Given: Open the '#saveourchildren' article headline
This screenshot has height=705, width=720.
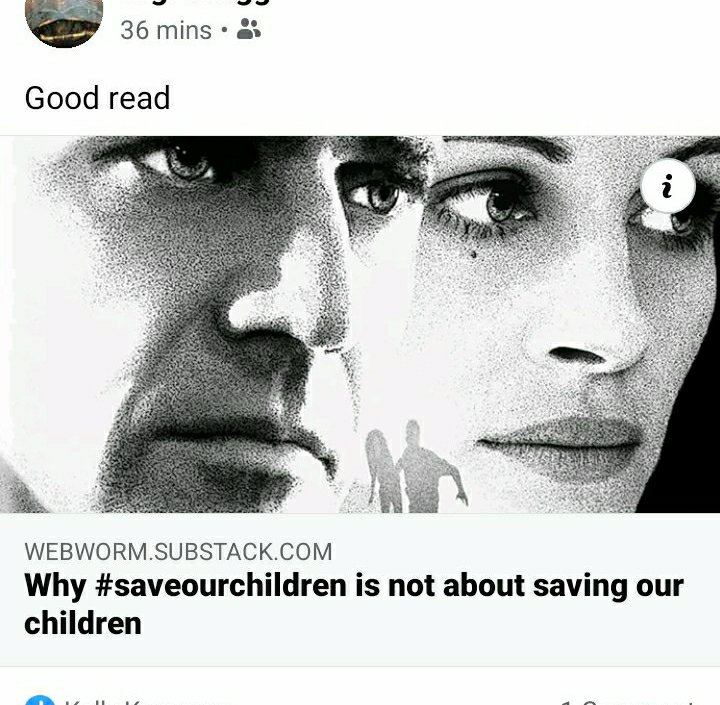Looking at the screenshot, I should point(354,604).
